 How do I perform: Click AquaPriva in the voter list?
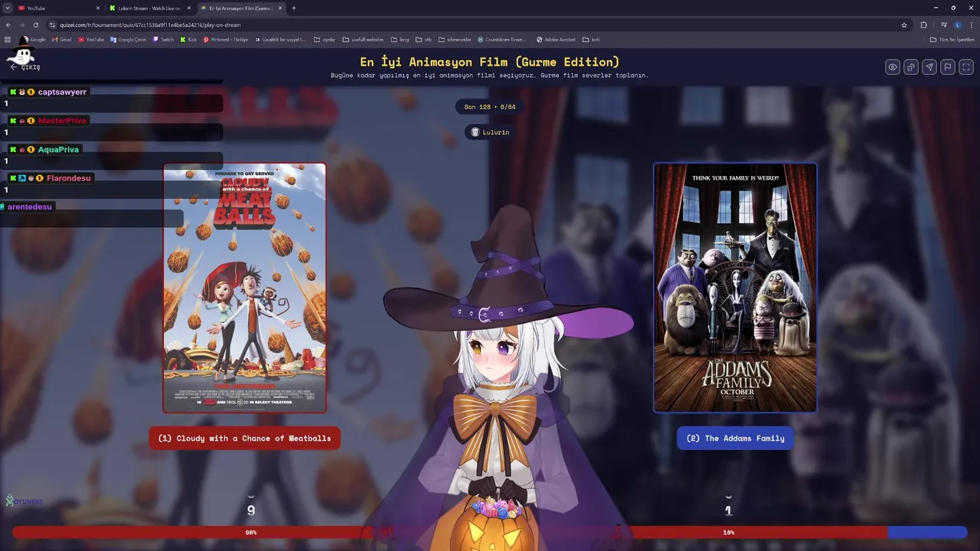58,149
